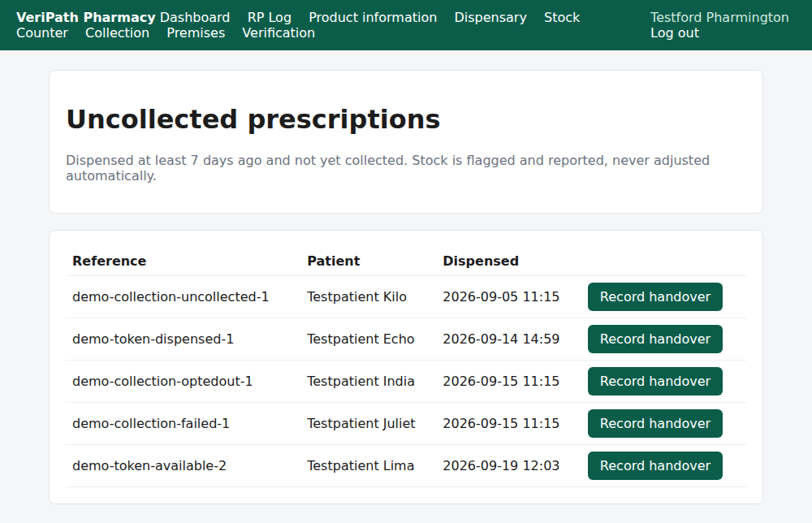Navigate to Dispensary
This screenshot has width=812, height=523.
click(x=490, y=17)
